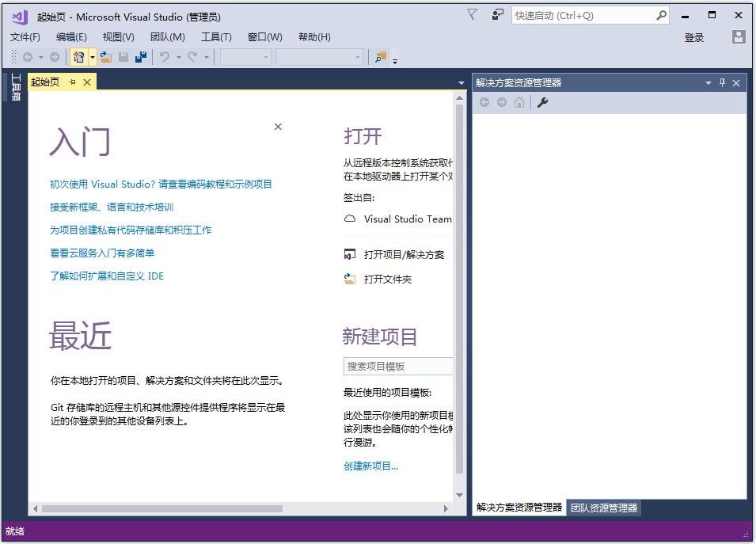Click the account avatar icon
Image resolution: width=756 pixels, height=544 pixels.
(738, 37)
